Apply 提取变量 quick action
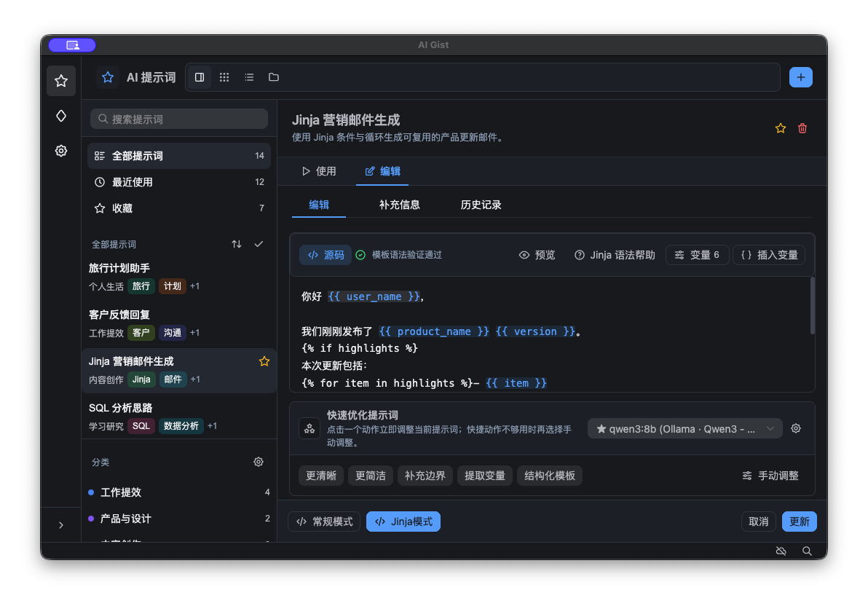The width and height of the screenshot is (868, 606). [x=484, y=476]
